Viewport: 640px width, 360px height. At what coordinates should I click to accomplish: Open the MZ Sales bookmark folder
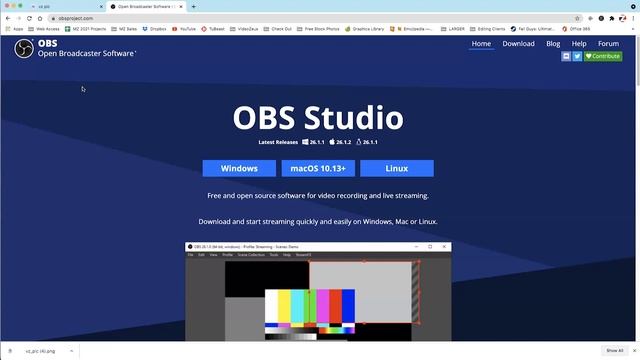pyautogui.click(x=124, y=29)
